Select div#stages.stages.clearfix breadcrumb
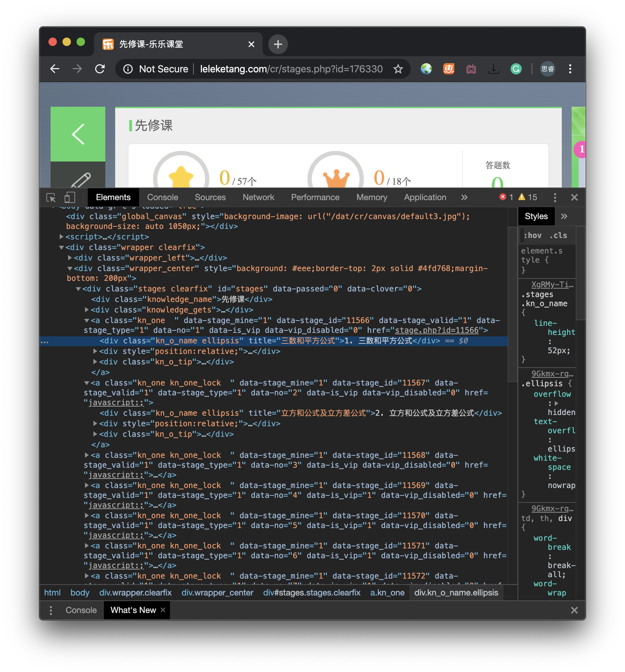The height and width of the screenshot is (672, 625). coord(312,593)
